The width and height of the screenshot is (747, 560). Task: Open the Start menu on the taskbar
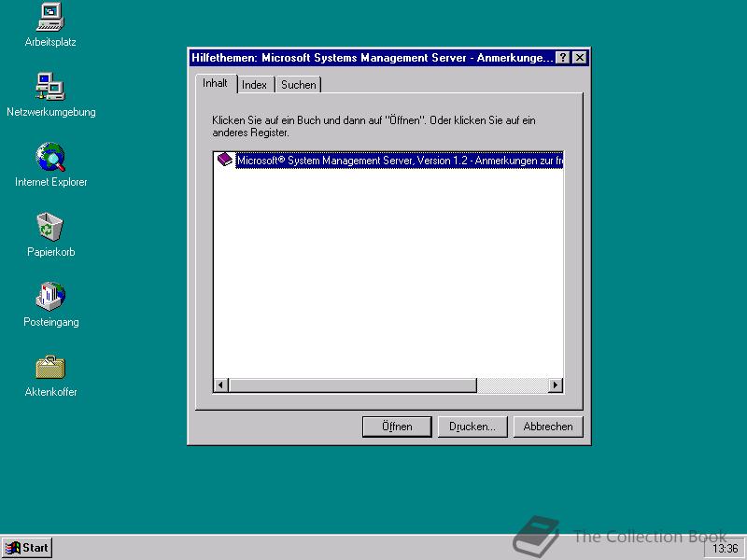click(27, 548)
